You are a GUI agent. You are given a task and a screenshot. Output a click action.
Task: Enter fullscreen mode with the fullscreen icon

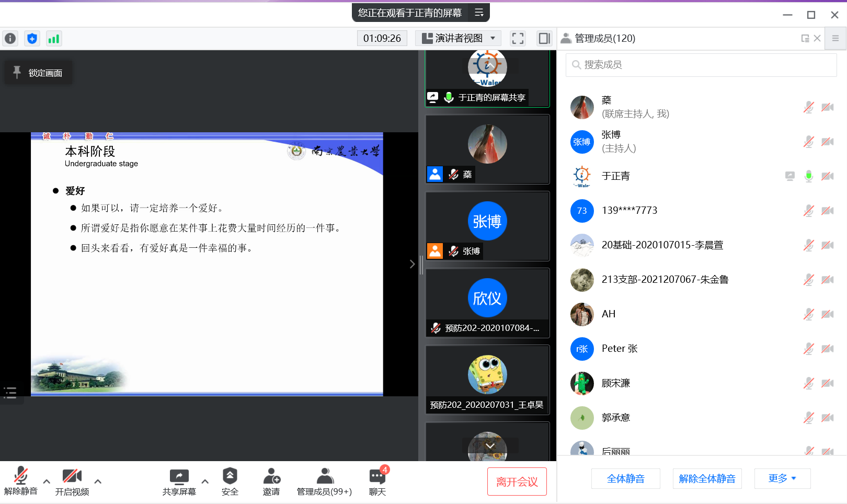tap(518, 39)
